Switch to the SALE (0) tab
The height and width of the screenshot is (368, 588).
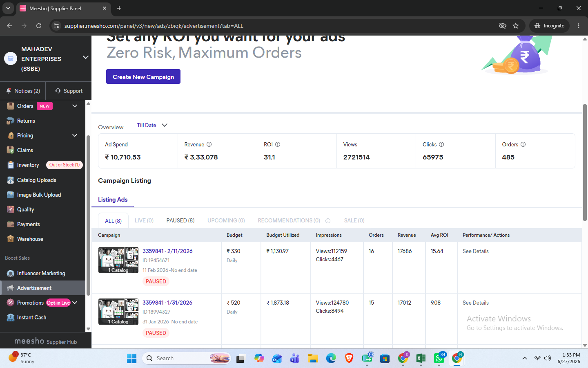[x=354, y=220]
